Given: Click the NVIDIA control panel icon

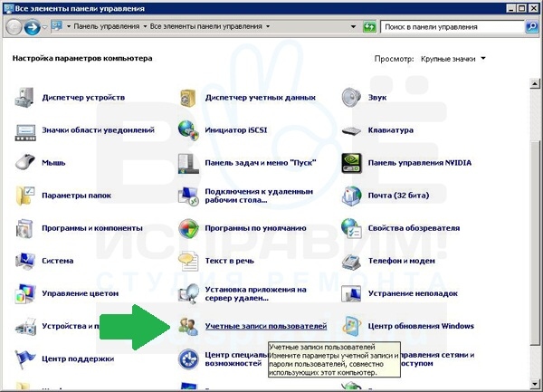Looking at the screenshot, I should pyautogui.click(x=351, y=163).
